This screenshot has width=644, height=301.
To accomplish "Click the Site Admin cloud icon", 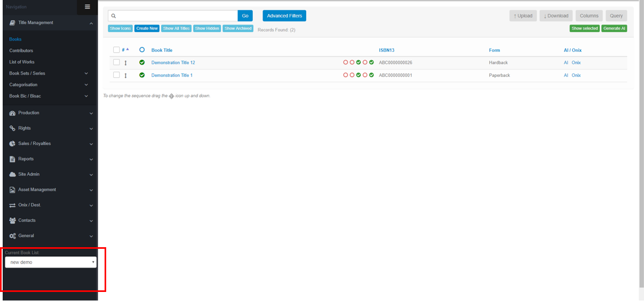I will coord(13,175).
